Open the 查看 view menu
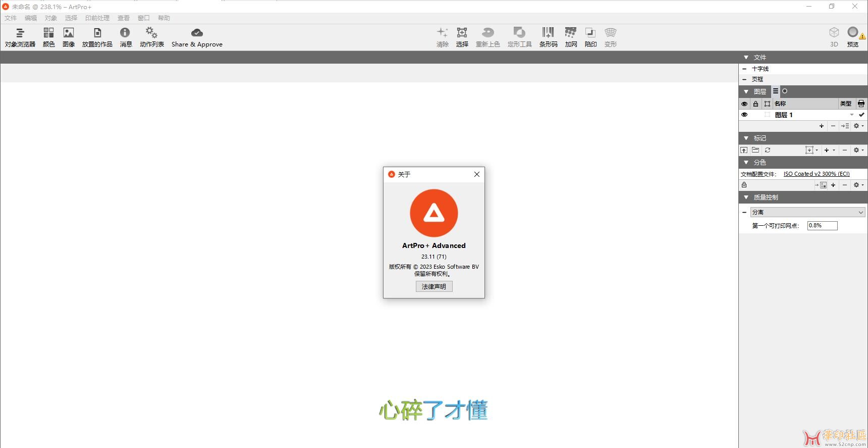This screenshot has height=448, width=868. [x=124, y=18]
